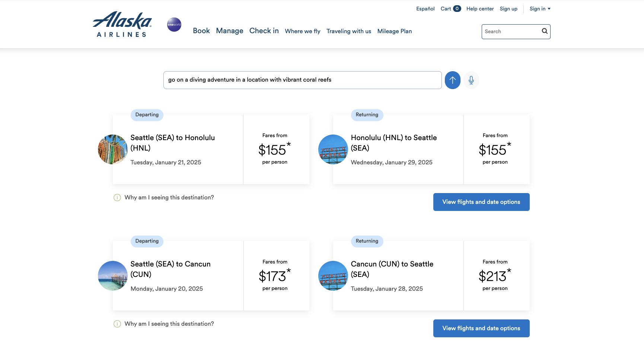Expand the Sign in dropdown
Viewport: 644px width, 344px height.
pyautogui.click(x=540, y=9)
